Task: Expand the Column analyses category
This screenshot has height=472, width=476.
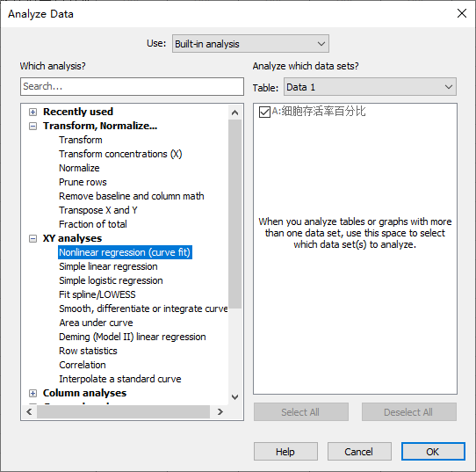Action: (32, 394)
